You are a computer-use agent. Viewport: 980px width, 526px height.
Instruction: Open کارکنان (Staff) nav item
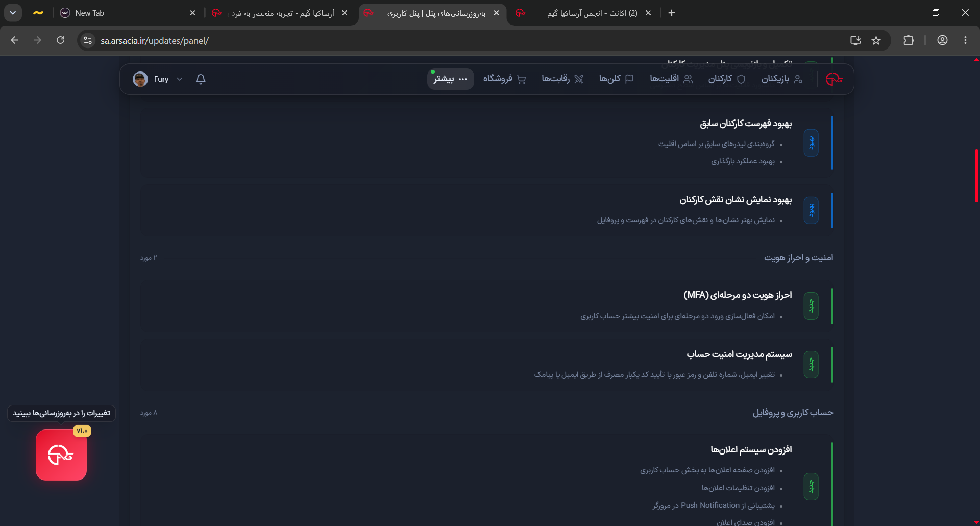726,79
